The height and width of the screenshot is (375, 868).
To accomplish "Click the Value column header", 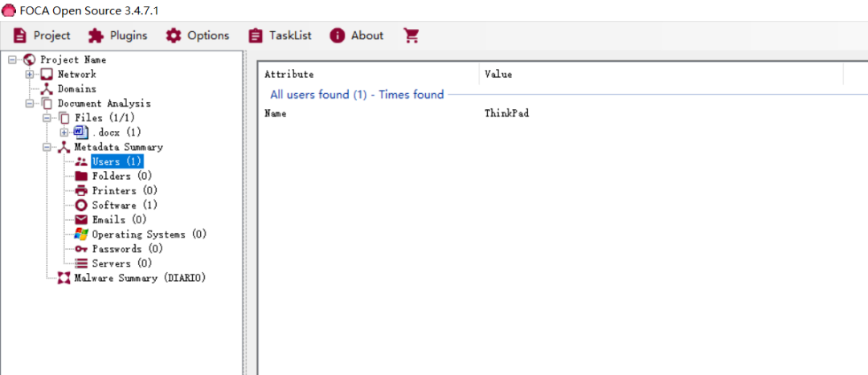I will pyautogui.click(x=661, y=74).
